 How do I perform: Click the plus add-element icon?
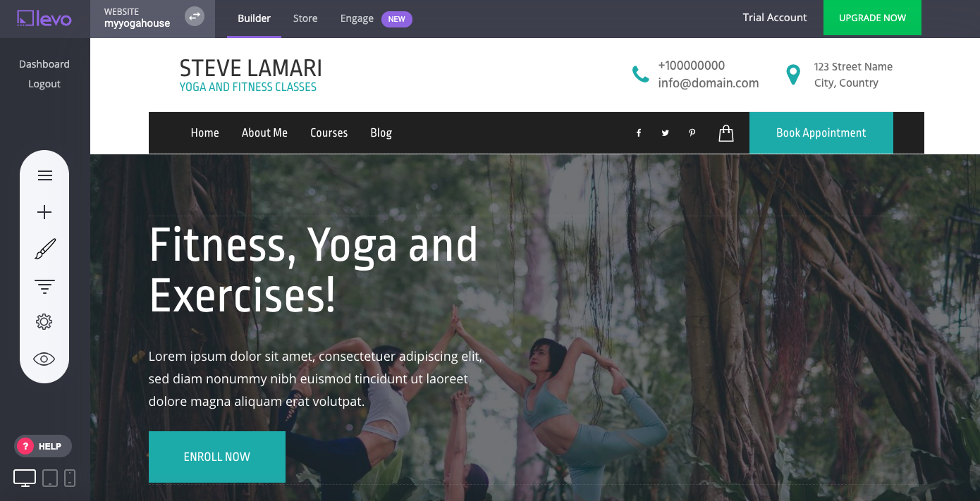click(x=44, y=212)
